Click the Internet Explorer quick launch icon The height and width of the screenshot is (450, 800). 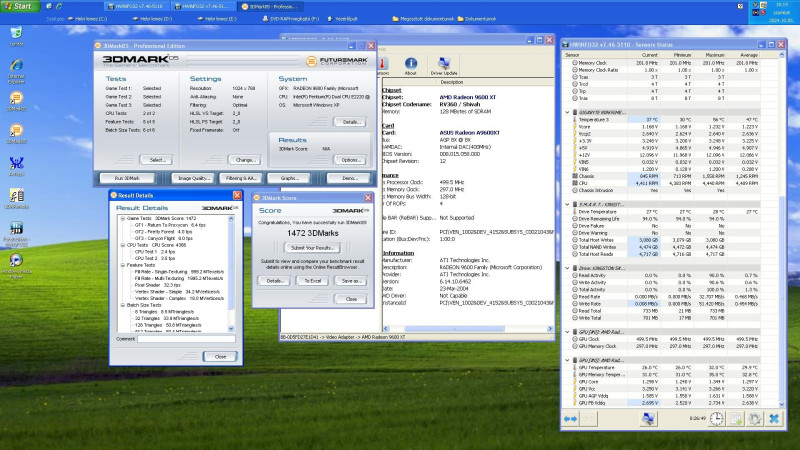[59, 6]
